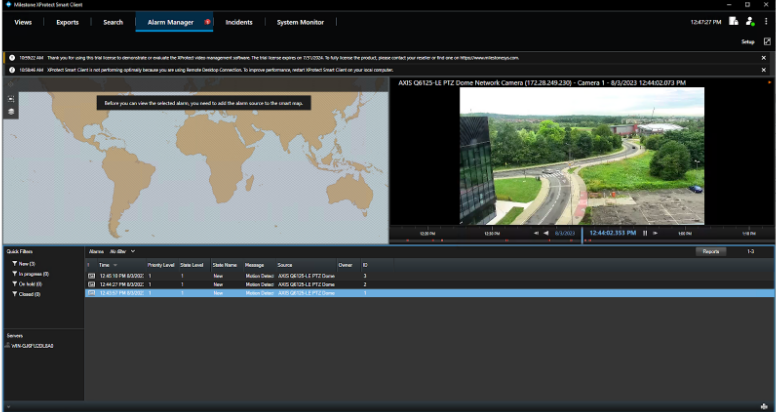Dismiss the Remote Desktop performance notification
This screenshot has height=412, width=776.
pos(764,70)
